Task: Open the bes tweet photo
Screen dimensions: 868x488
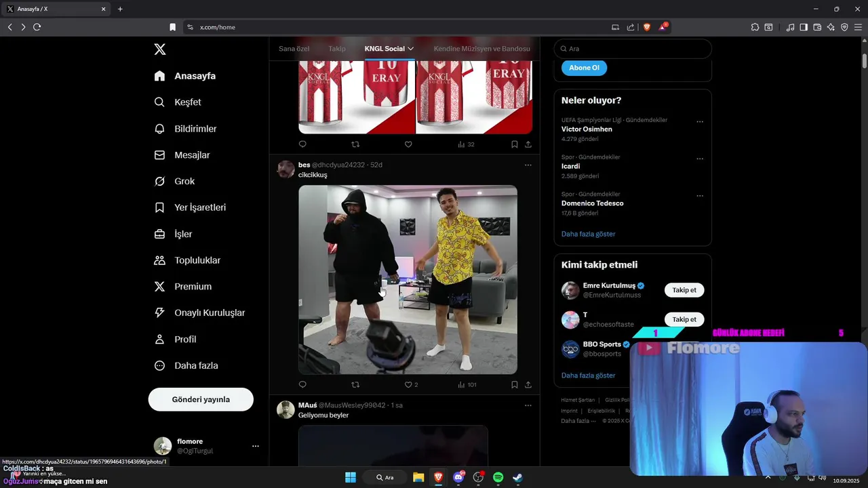Action: tap(408, 279)
